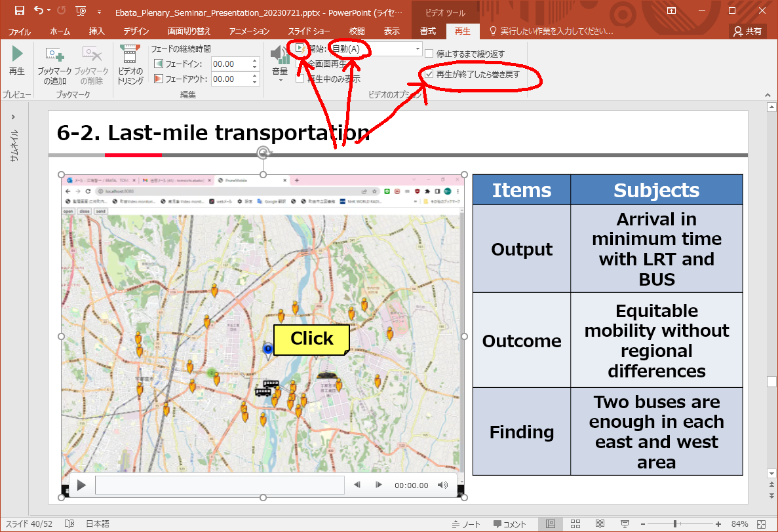Open the アニメーション (Animations) ribbon tab
This screenshot has width=778, height=532.
(x=249, y=31)
